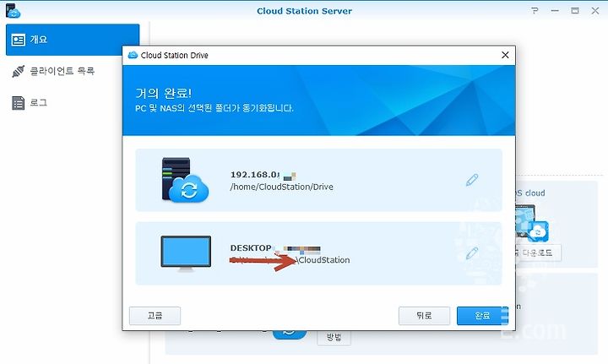
Task: Close the Cloud Station Drive dialog
Action: tap(505, 55)
